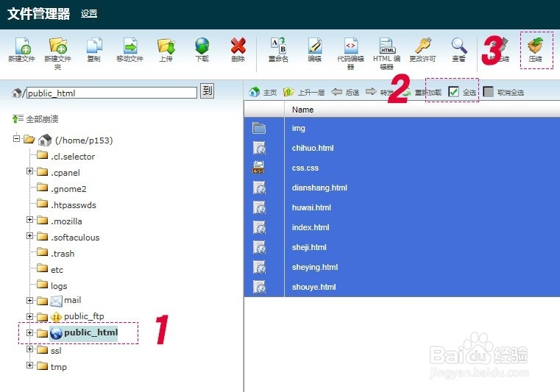Click the Rename (重命名) toolbar icon
Viewport: 560px width, 392px height.
click(x=278, y=46)
